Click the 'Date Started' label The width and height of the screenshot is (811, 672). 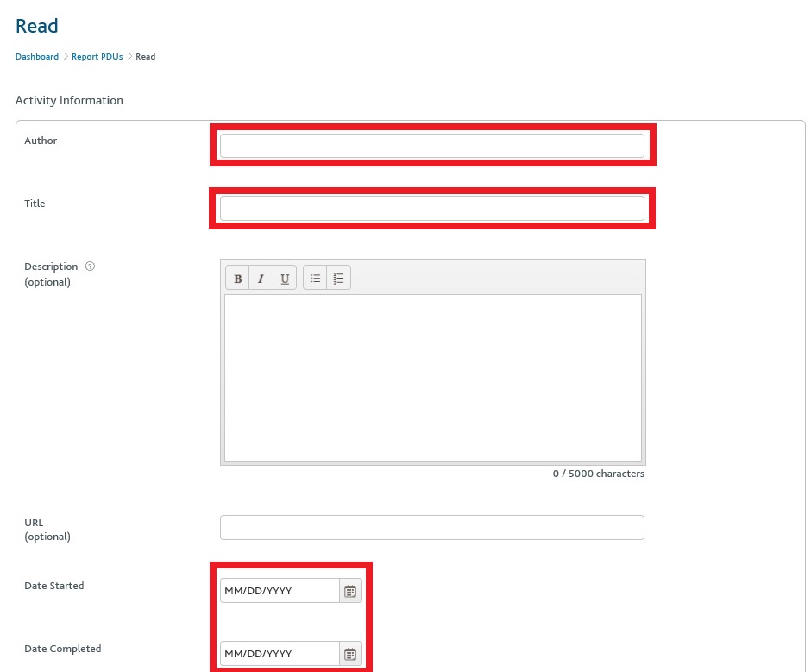[53, 586]
